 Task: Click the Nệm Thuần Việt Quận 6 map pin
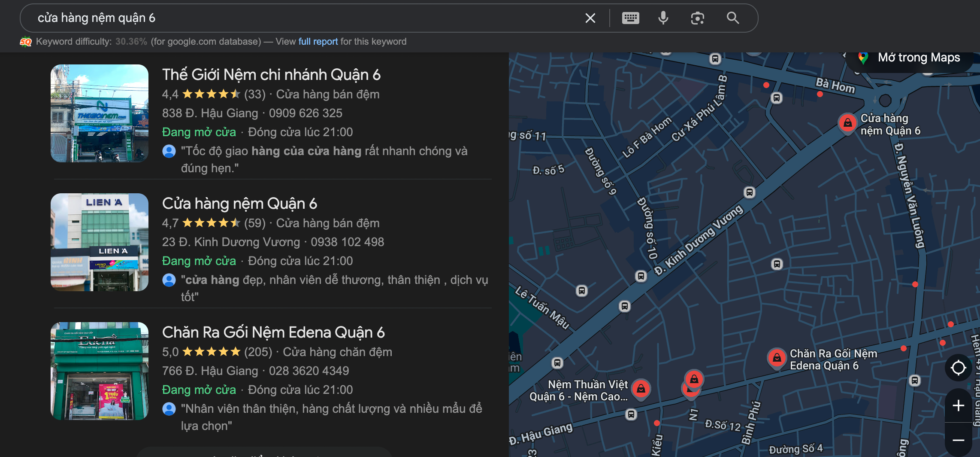click(x=641, y=389)
